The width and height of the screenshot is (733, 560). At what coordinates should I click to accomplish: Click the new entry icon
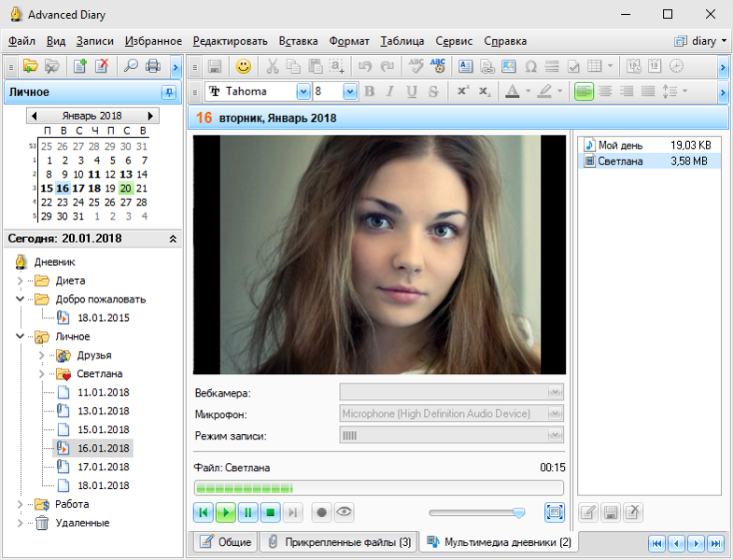click(81, 66)
